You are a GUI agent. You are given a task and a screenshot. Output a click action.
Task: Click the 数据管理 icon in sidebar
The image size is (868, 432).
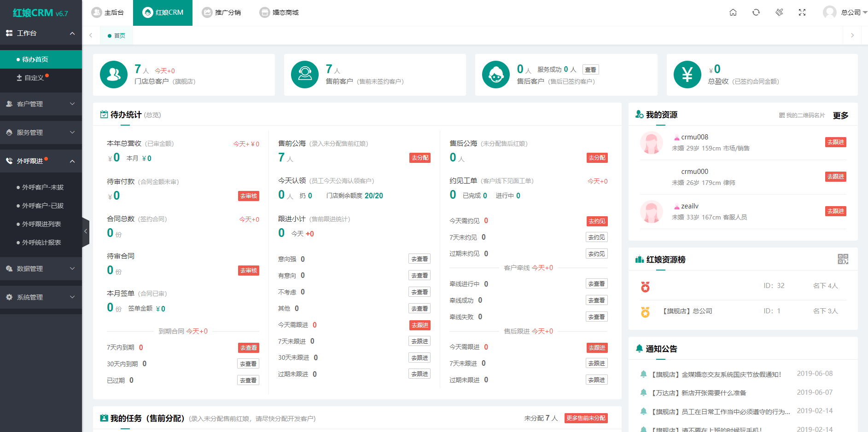pos(8,269)
